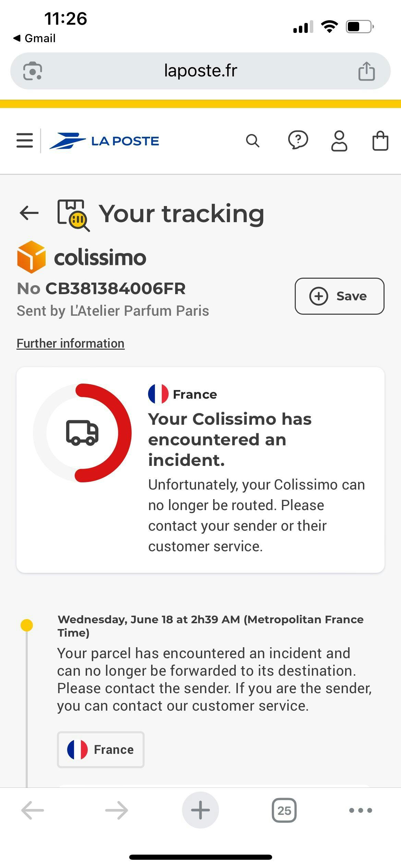This screenshot has width=401, height=868.
Task: Tap the La Poste logo
Action: (104, 141)
